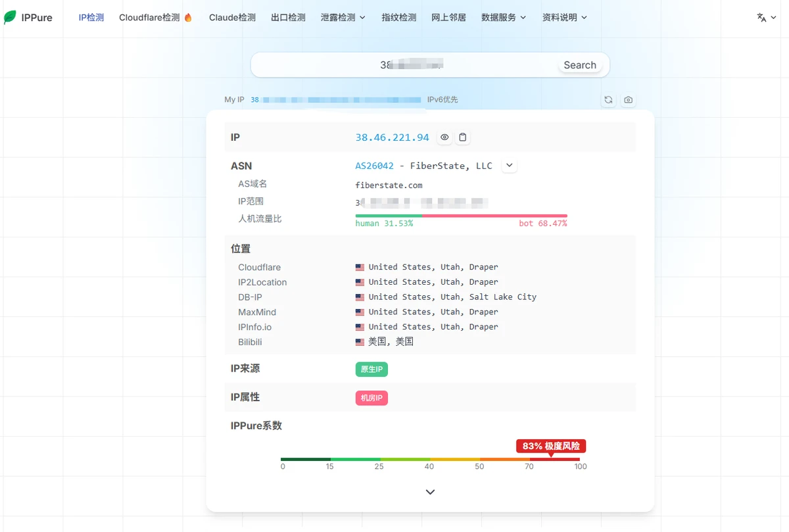Click the bot 68.47% value
The image size is (789, 532).
click(542, 224)
